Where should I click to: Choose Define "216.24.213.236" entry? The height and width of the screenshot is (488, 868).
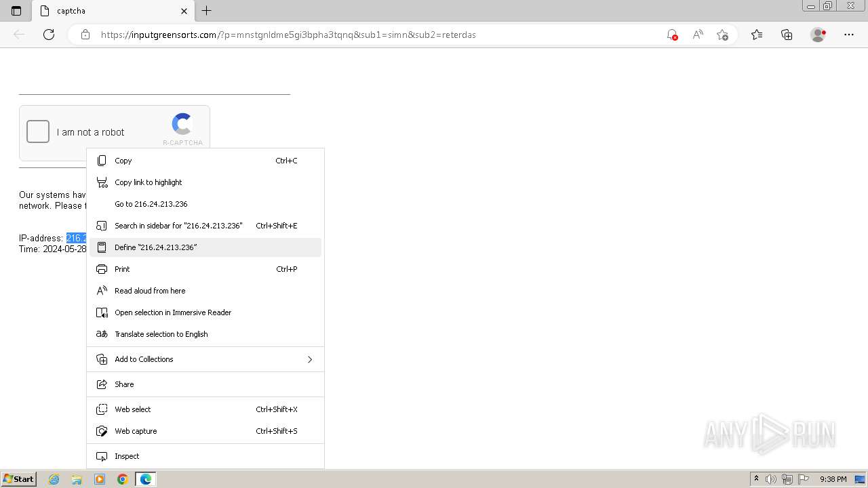205,247
